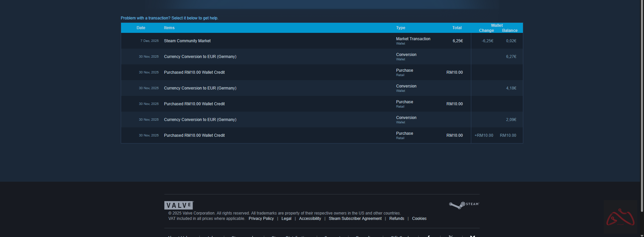Select the conversion row with 4,18€ balance
This screenshot has height=237, width=644.
[200, 88]
